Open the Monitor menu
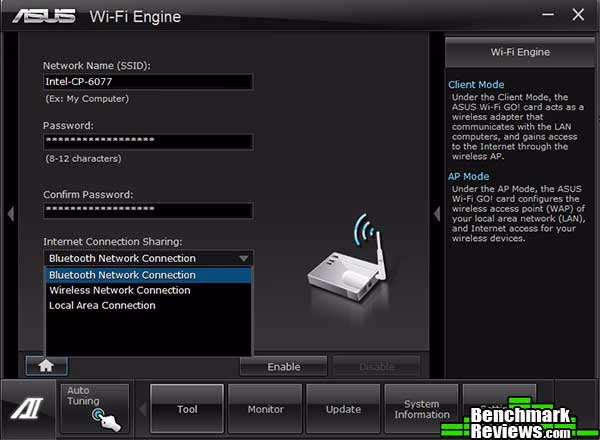Viewport: 600px width, 440px height. point(265,409)
